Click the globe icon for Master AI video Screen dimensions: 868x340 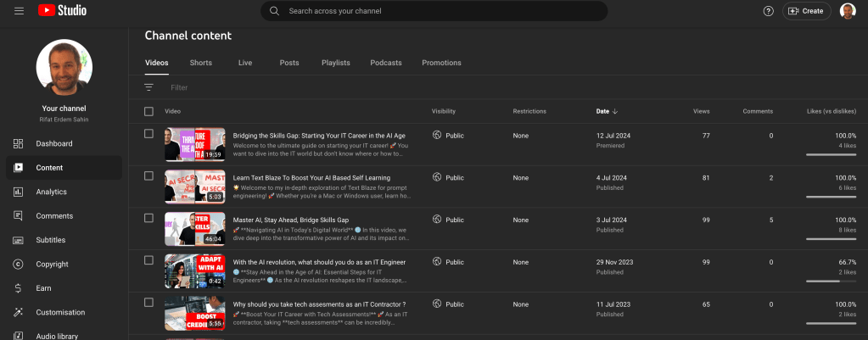tap(437, 220)
